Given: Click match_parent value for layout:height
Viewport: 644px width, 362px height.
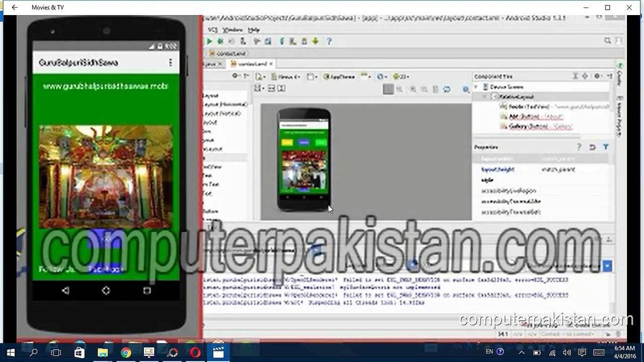Looking at the screenshot, I should pyautogui.click(x=558, y=169).
